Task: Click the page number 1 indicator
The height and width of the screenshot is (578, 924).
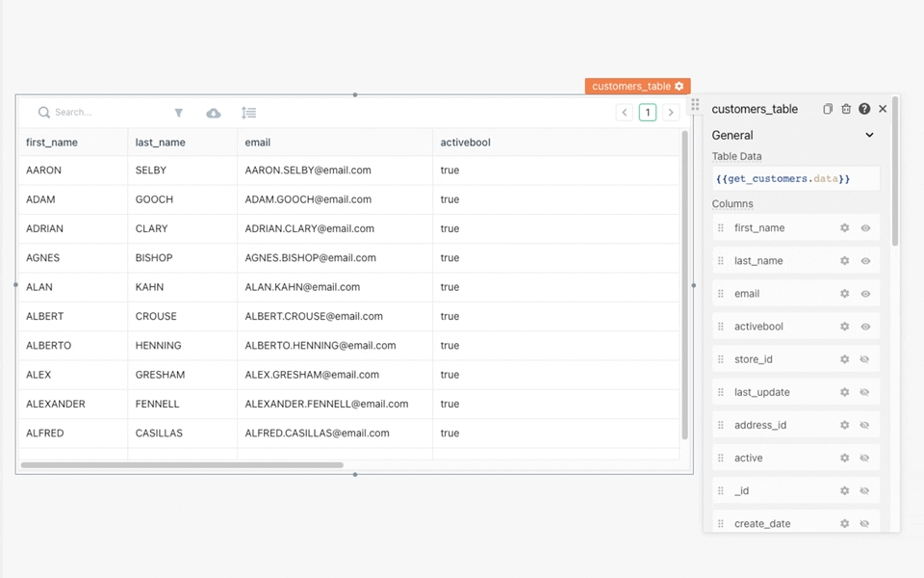Action: 647,112
